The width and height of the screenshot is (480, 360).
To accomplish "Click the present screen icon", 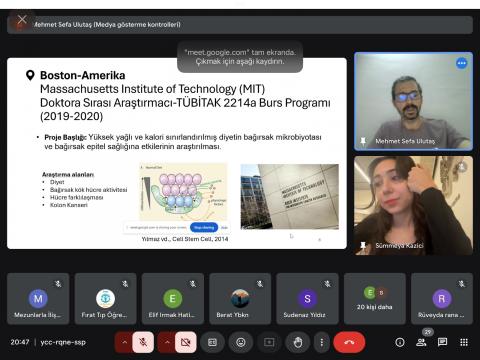I will tap(269, 342).
